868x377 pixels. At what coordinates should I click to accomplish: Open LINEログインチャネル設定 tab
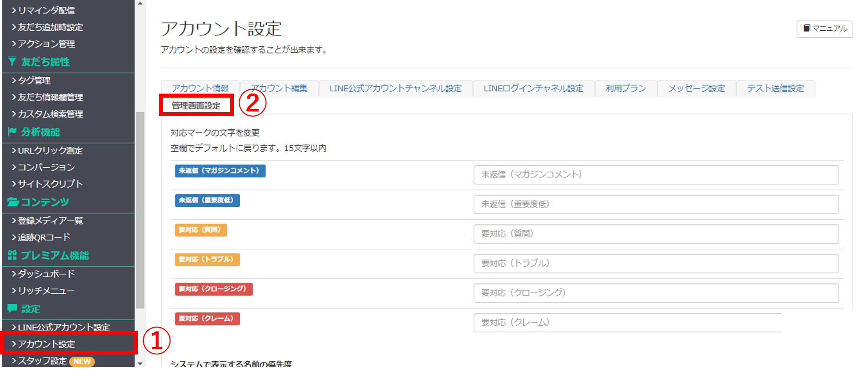533,88
